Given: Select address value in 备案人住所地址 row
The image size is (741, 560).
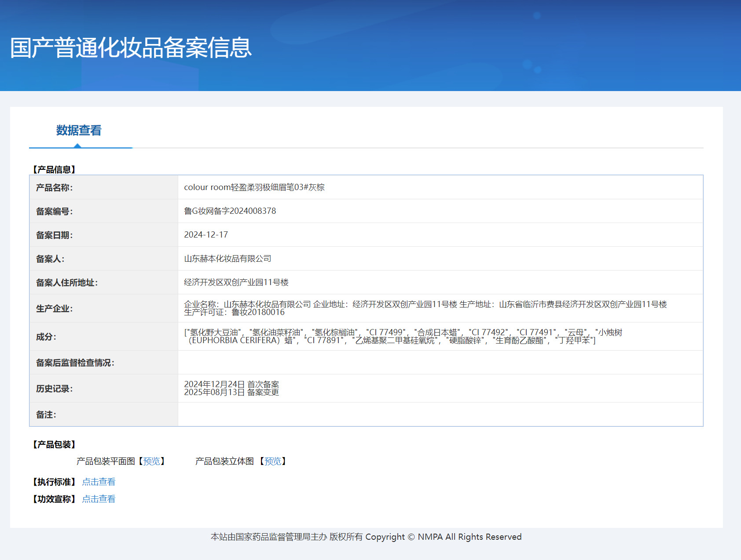Looking at the screenshot, I should (x=236, y=282).
